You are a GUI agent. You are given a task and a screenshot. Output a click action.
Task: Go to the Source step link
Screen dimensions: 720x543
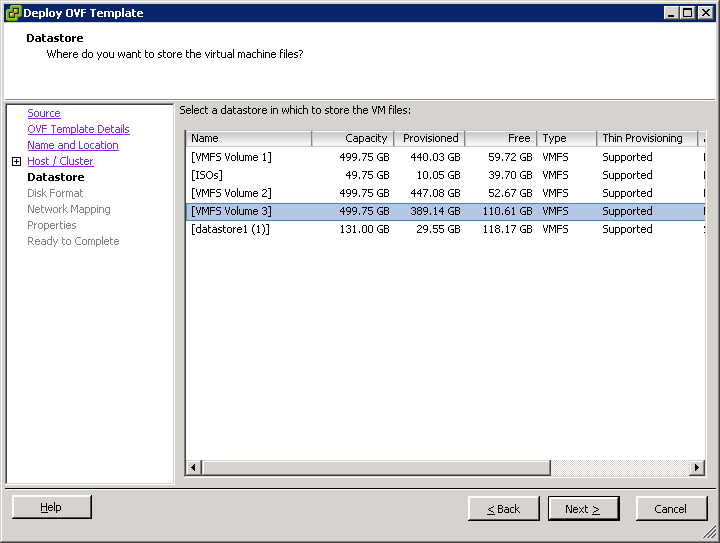(44, 113)
